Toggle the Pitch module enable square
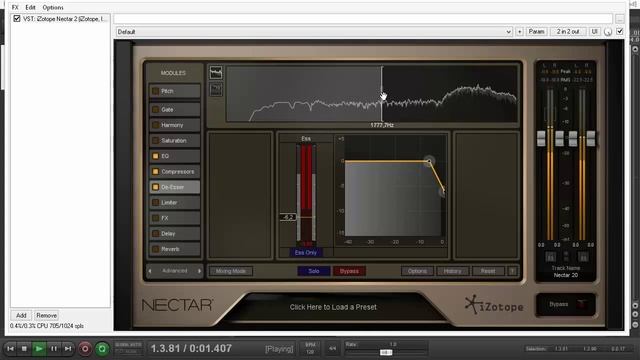640x360 pixels. (x=156, y=91)
